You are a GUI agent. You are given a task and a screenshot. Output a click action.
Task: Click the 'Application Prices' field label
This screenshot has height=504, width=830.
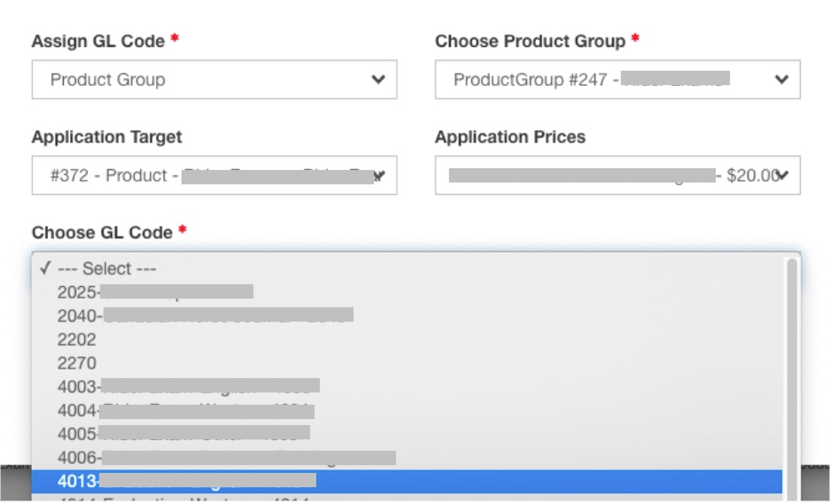(x=510, y=137)
